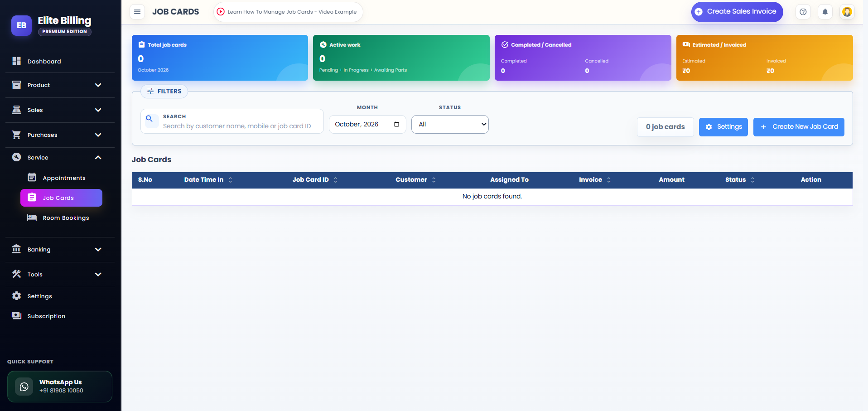Expand the Tools menu chevron
This screenshot has width=868, height=411.
(x=98, y=275)
